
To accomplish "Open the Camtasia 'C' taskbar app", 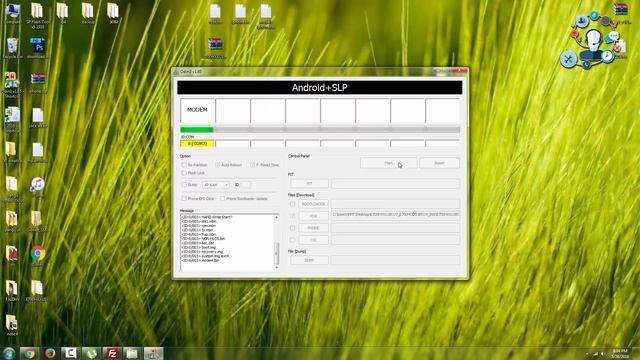I will coord(70,353).
